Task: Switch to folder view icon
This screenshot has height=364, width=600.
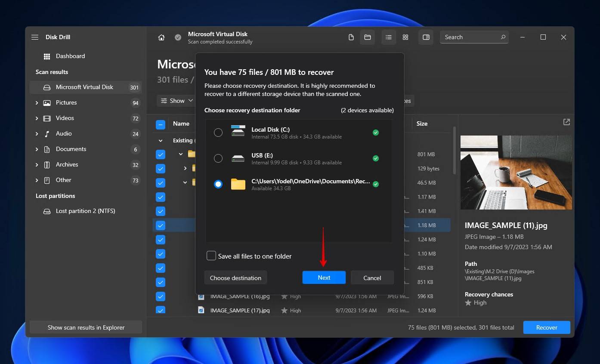Action: (x=368, y=37)
